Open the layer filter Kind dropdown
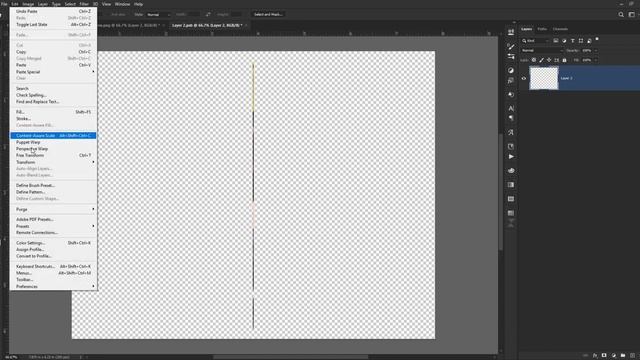This screenshot has width=640, height=360. pos(535,40)
